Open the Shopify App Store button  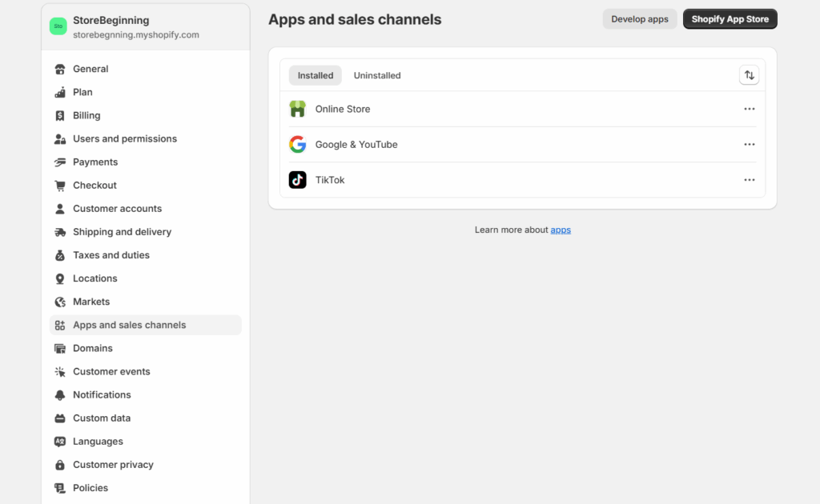[x=730, y=19]
